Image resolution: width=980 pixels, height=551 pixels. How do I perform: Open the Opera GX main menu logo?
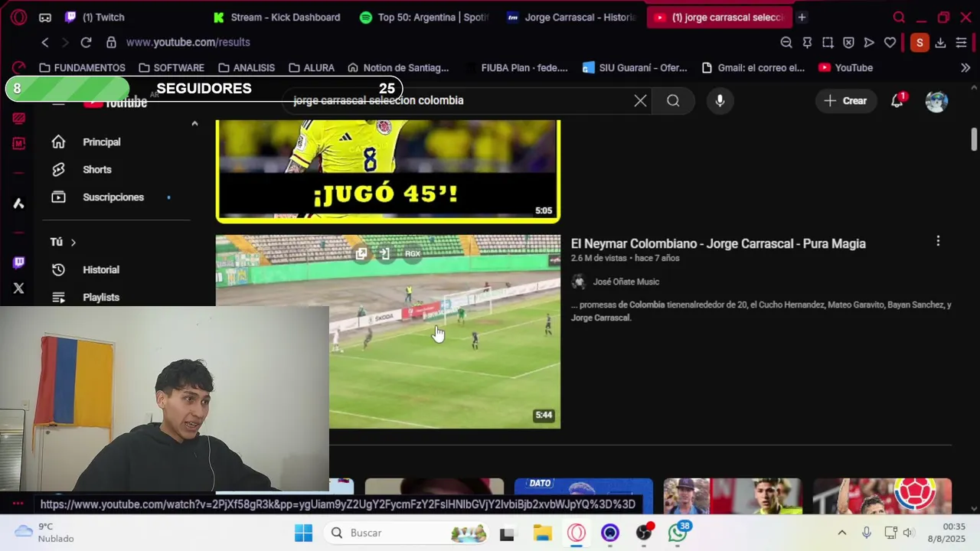point(19,17)
